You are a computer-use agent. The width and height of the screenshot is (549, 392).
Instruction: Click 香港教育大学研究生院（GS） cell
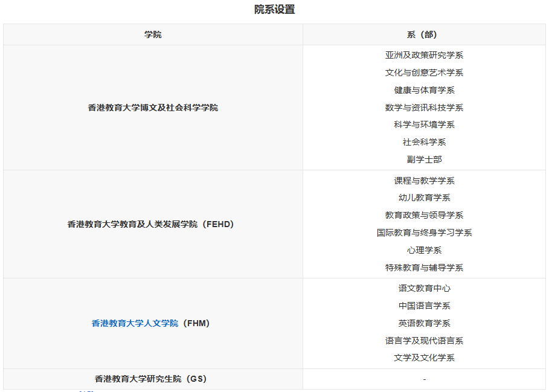(x=153, y=379)
